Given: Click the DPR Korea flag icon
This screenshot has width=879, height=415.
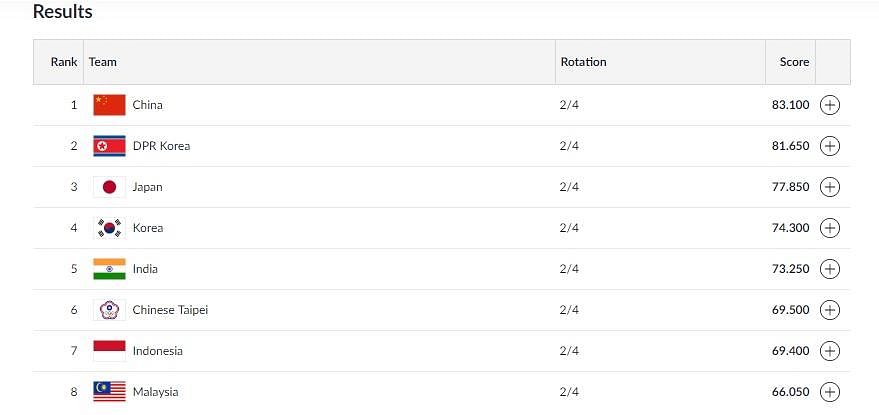Looking at the screenshot, I should tap(109, 146).
